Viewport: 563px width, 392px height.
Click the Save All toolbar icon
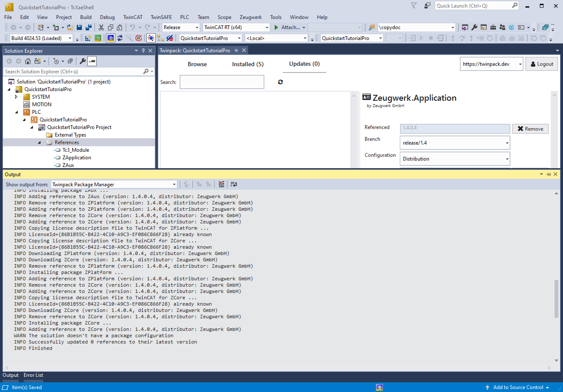(x=88, y=27)
